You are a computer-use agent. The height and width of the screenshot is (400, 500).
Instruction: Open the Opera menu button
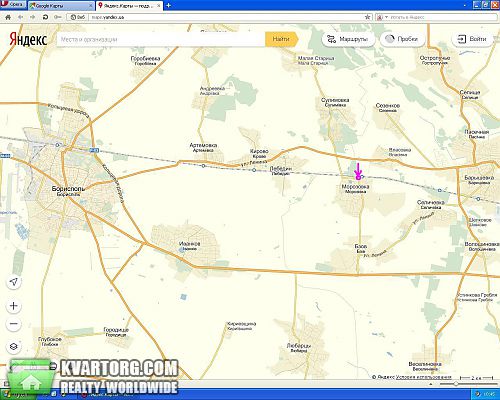[x=12, y=5]
